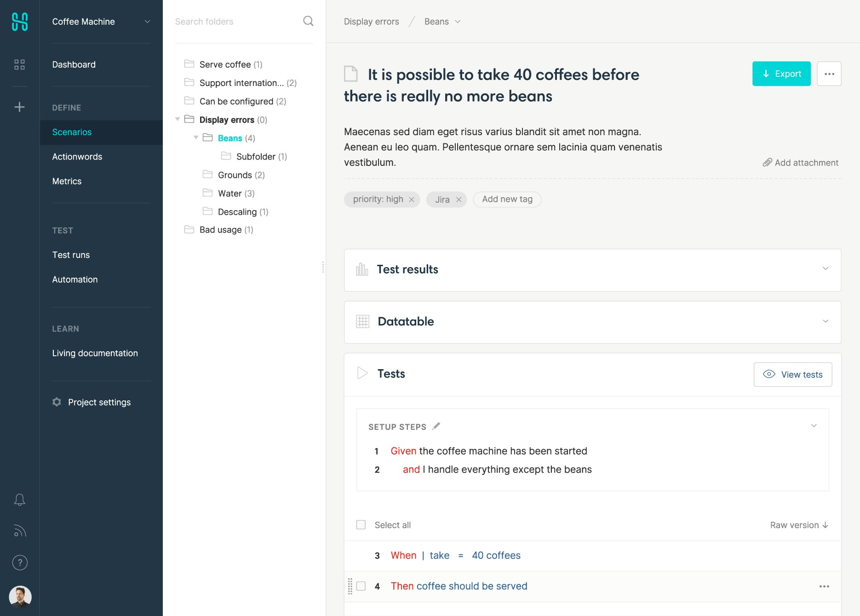The image size is (860, 616).
Task: Go to Actionwords in the sidebar
Action: click(x=77, y=157)
